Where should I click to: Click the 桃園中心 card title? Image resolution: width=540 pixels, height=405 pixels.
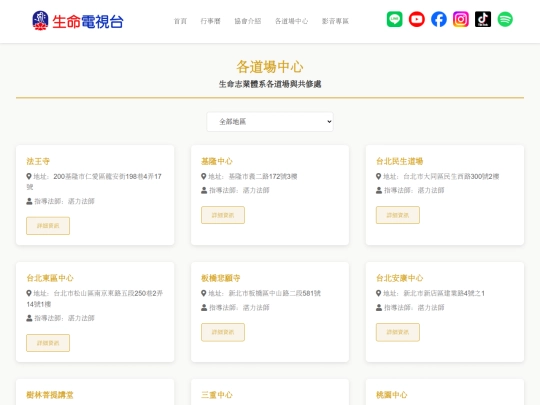point(392,395)
